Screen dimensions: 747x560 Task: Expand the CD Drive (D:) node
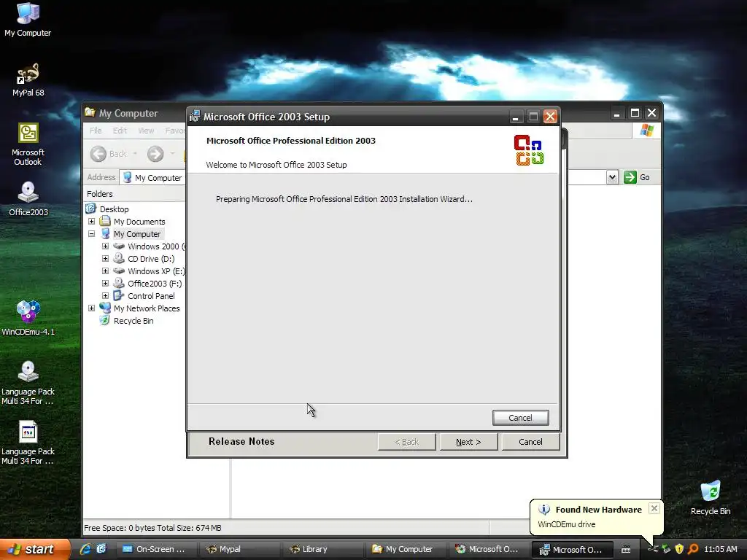(105, 259)
